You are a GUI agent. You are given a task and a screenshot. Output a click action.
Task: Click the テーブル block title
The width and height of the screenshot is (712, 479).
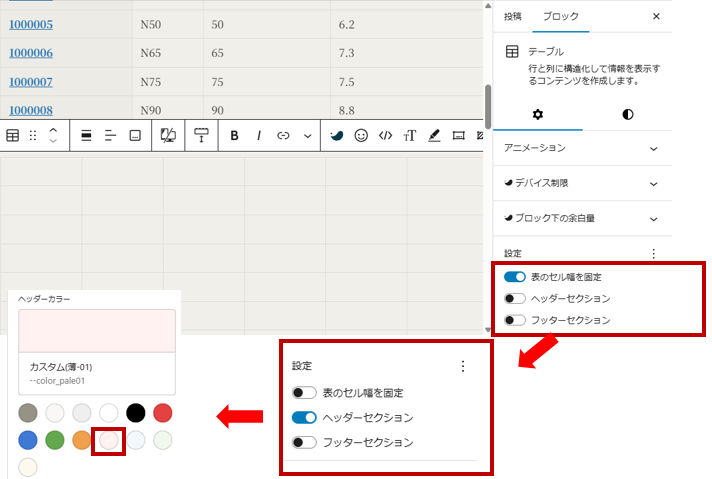coord(546,52)
